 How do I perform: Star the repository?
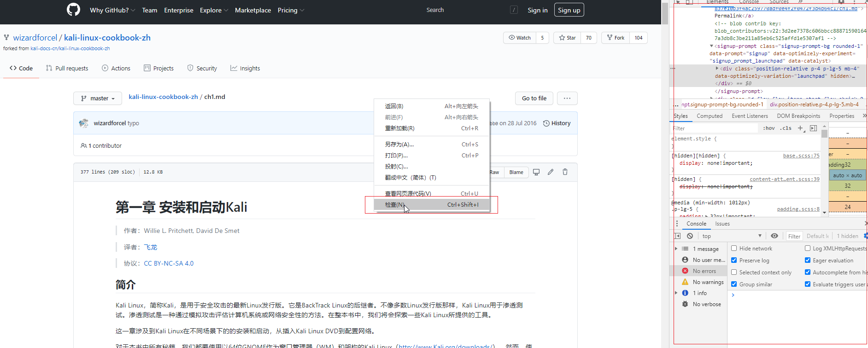(567, 38)
